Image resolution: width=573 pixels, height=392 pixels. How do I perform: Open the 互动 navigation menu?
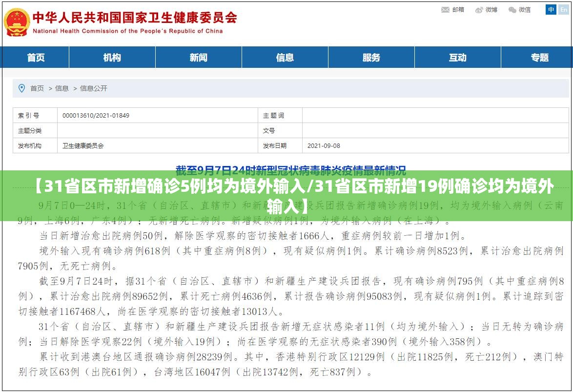point(457,58)
